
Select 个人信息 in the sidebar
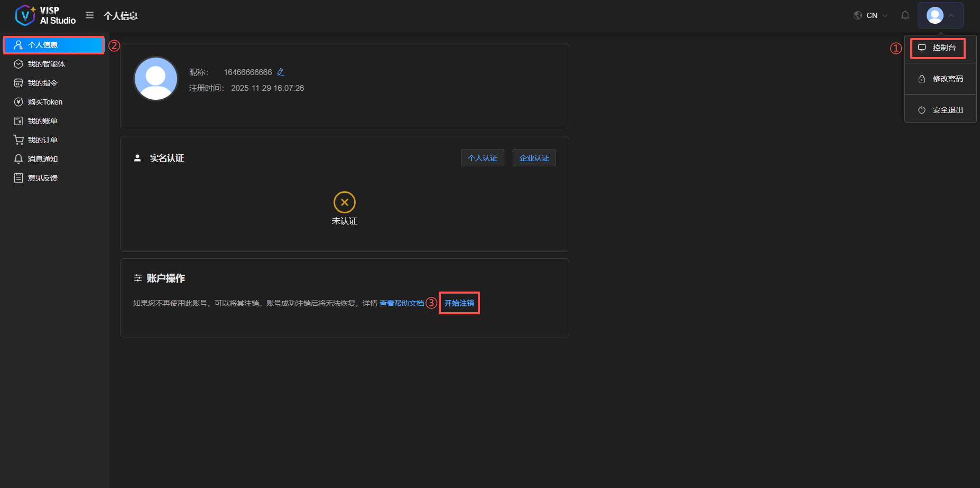(x=42, y=45)
